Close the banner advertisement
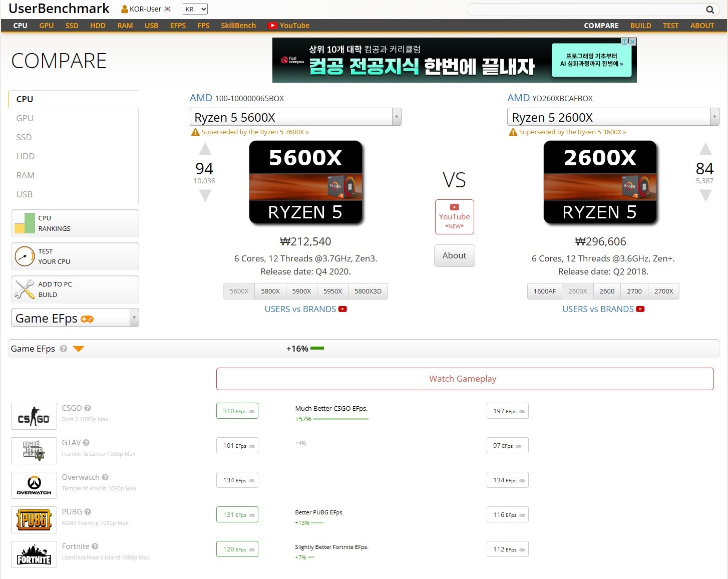The width and height of the screenshot is (728, 579). [633, 42]
